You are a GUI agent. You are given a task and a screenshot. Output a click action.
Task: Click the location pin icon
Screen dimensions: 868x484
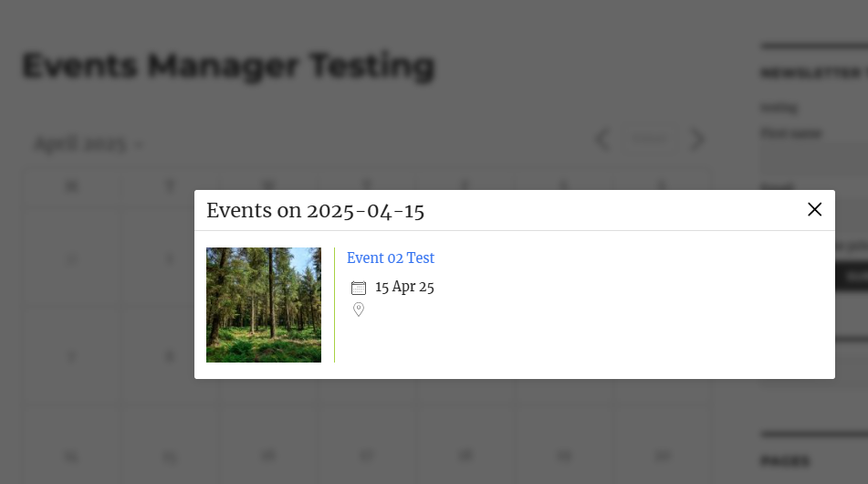359,310
